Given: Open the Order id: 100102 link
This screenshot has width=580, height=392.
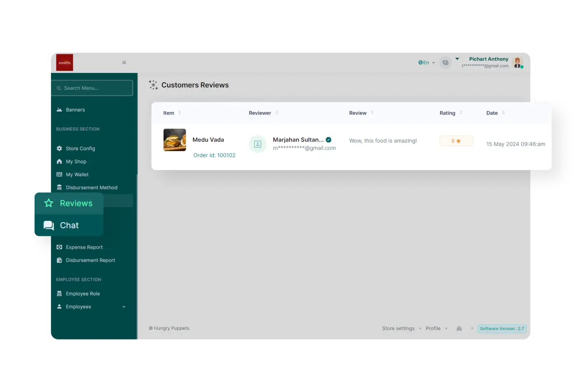Looking at the screenshot, I should [x=214, y=155].
